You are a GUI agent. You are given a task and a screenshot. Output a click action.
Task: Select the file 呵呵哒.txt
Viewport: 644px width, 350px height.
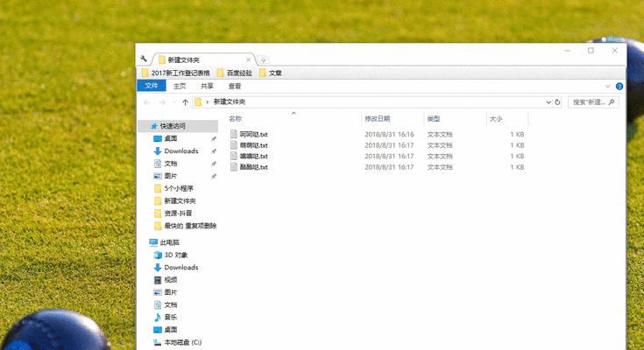254,134
